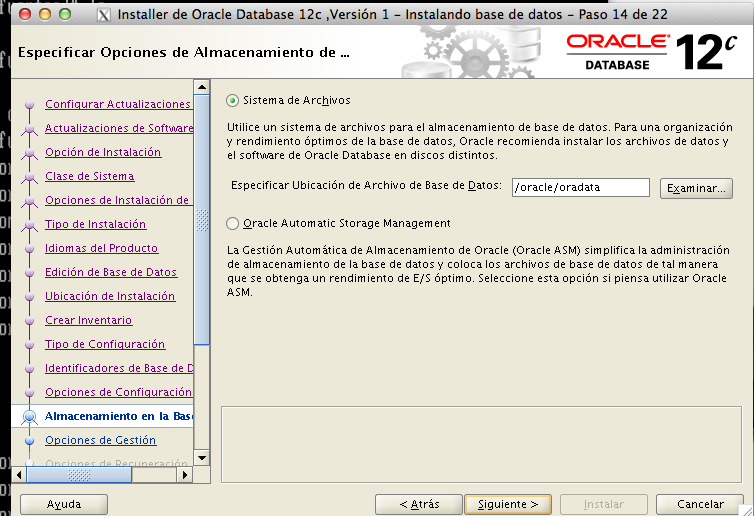Image resolution: width=754 pixels, height=516 pixels.
Task: Open the Crear Inventario step
Action: tap(88, 320)
